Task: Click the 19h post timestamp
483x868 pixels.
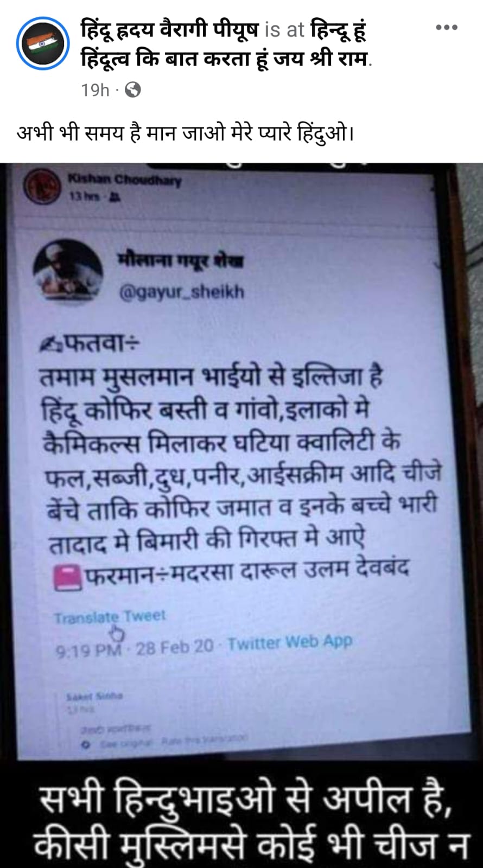Action: click(x=95, y=90)
